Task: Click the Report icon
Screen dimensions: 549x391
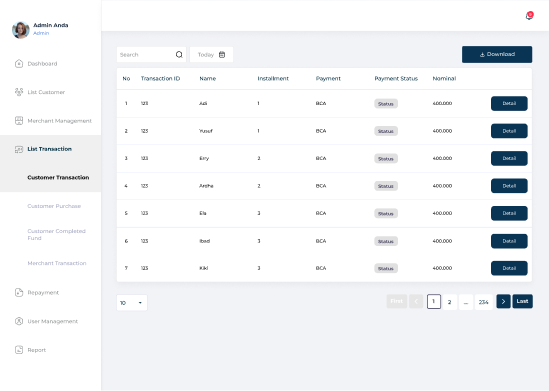Action: point(19,350)
